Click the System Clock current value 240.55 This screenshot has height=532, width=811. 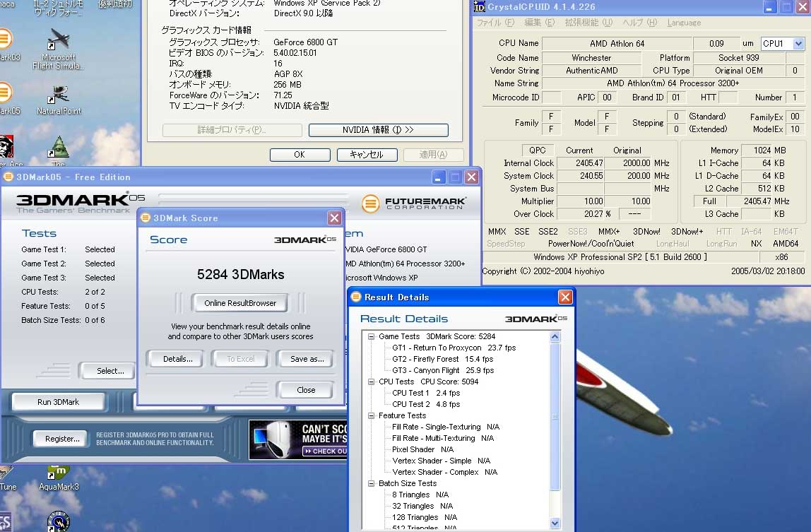click(x=580, y=176)
